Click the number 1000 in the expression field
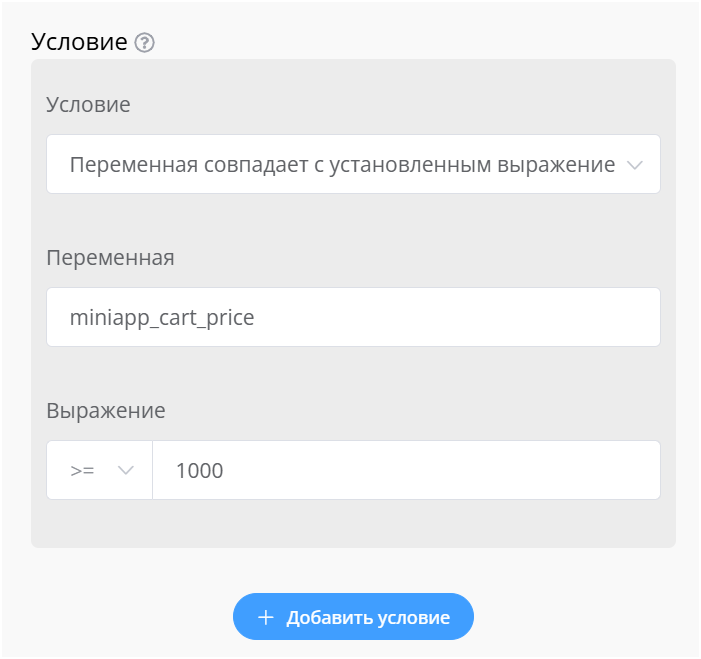This screenshot has height=659, width=701. pyautogui.click(x=199, y=470)
